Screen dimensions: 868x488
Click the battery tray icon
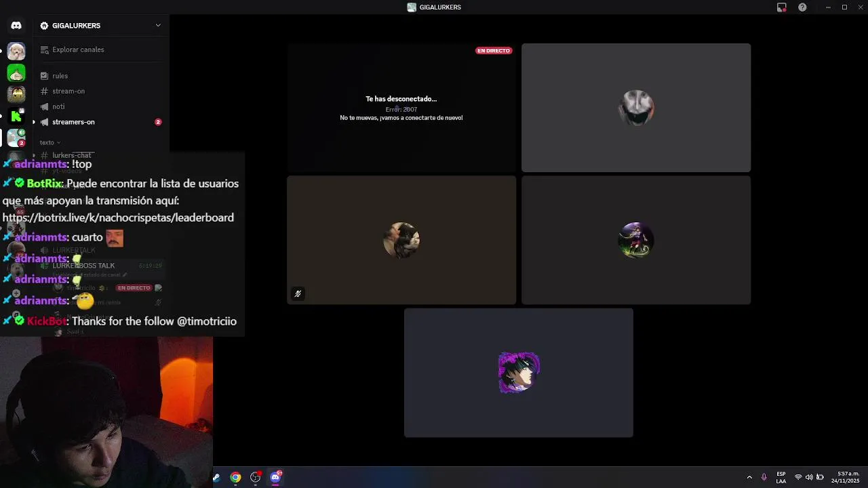pos(820,477)
